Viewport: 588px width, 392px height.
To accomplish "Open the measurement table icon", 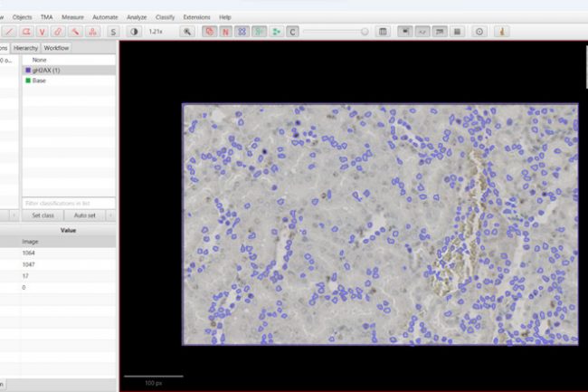I will tap(383, 32).
